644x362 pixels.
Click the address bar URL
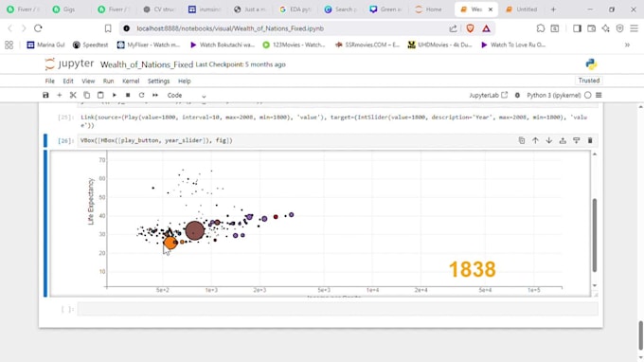(230, 28)
